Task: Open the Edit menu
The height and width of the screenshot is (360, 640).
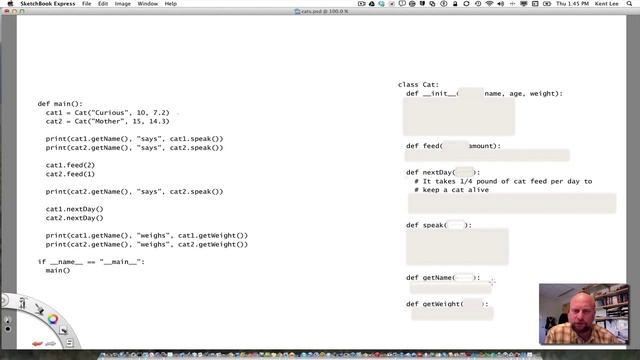Action: click(x=103, y=4)
